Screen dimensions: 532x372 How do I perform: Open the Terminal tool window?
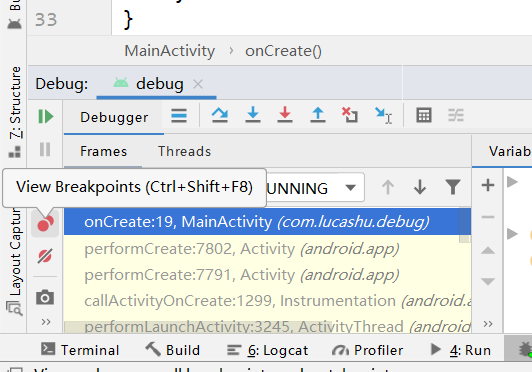click(x=80, y=350)
